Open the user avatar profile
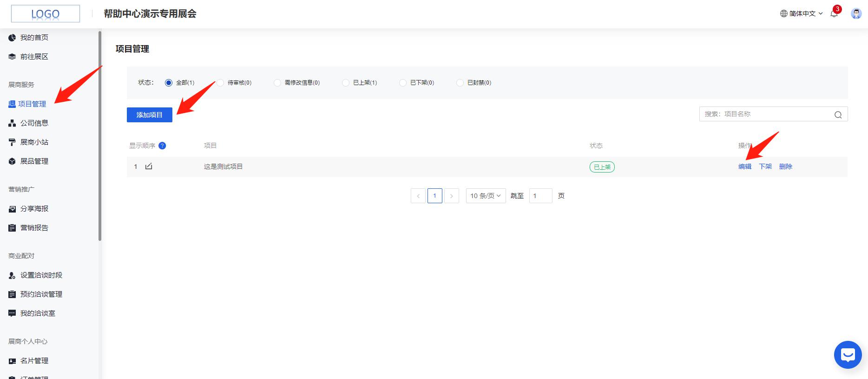This screenshot has width=868, height=379. 856,13
